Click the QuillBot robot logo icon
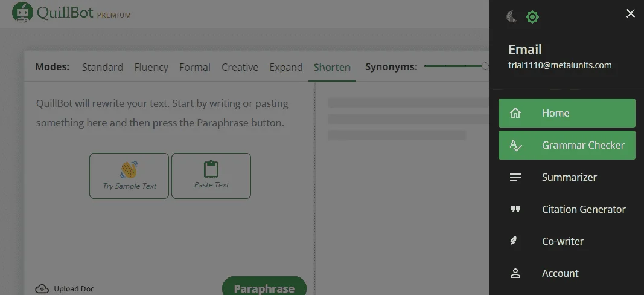Screen dimensions: 644x295 (x=22, y=12)
